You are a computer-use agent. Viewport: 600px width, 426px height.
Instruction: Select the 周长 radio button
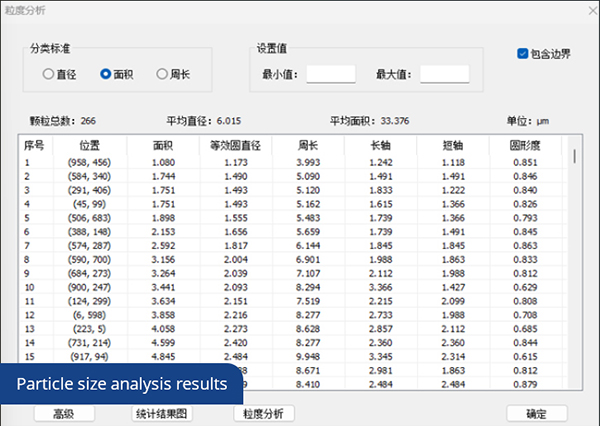tap(162, 74)
